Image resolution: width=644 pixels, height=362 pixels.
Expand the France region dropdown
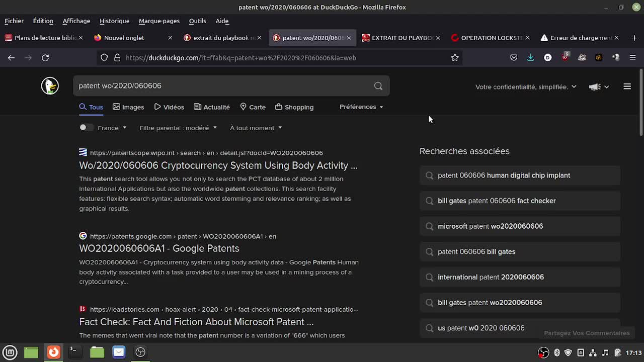[x=112, y=128]
